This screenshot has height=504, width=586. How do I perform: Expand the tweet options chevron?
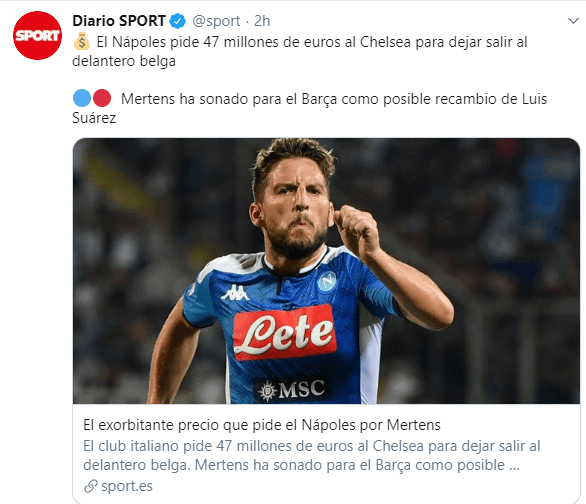pyautogui.click(x=573, y=21)
